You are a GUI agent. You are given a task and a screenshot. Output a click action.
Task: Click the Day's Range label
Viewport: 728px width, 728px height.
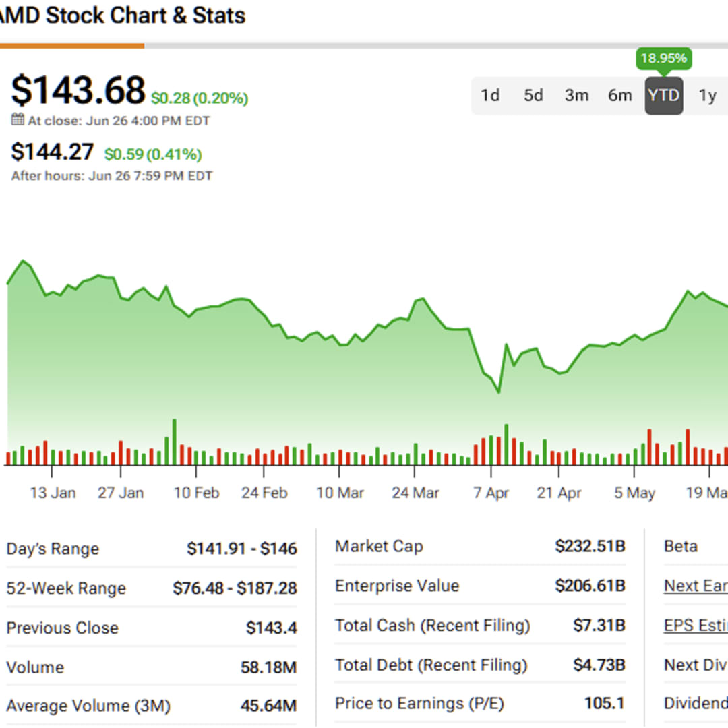tap(53, 549)
